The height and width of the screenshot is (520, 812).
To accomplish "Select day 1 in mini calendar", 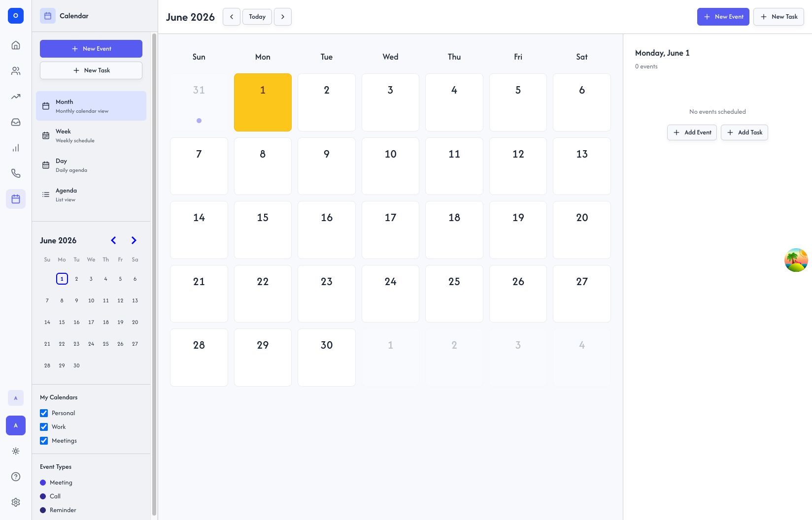I will pyautogui.click(x=62, y=279).
